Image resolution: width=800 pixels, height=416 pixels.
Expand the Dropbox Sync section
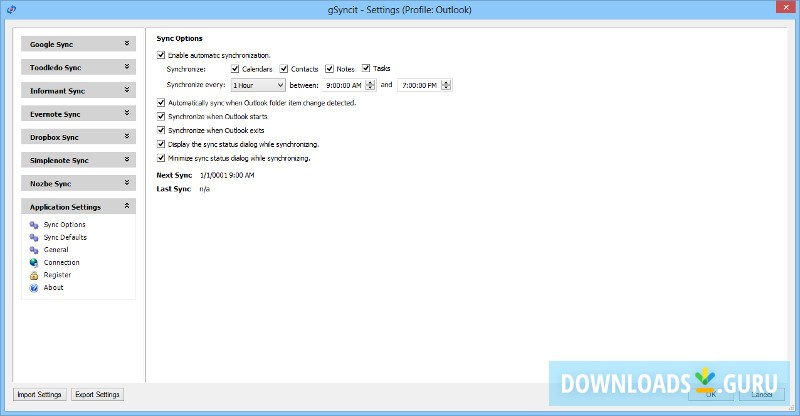pyautogui.click(x=79, y=137)
